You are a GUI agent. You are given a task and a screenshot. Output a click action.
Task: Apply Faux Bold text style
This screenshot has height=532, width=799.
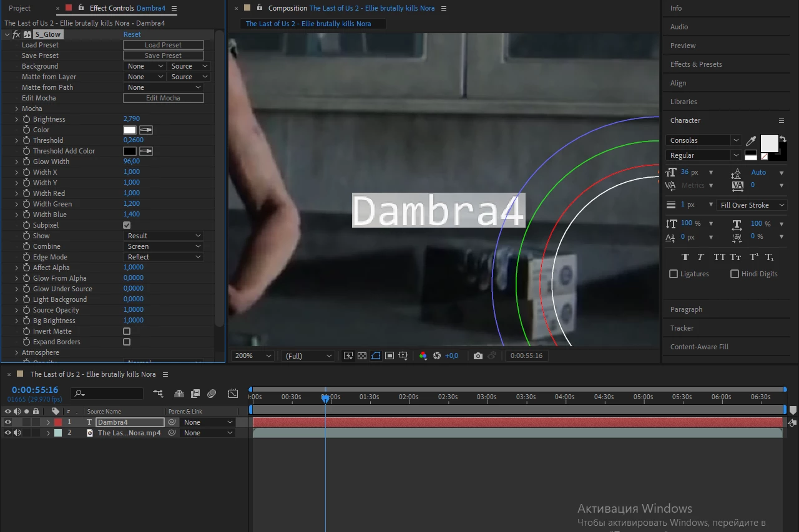[685, 257]
